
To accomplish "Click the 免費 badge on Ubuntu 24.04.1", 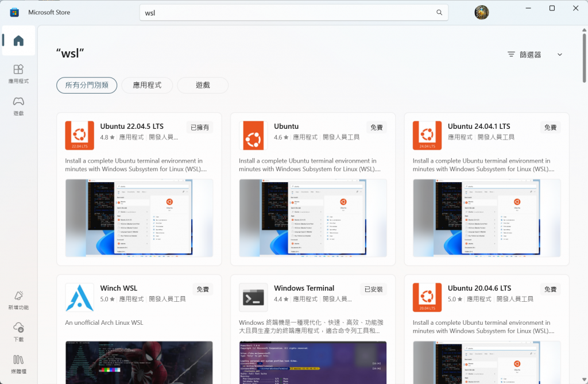I will 550,128.
